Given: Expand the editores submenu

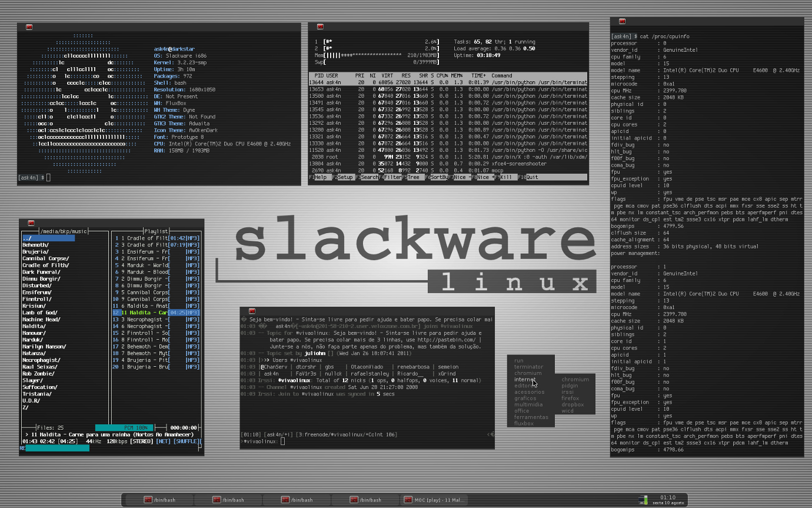Looking at the screenshot, I should tap(525, 386).
